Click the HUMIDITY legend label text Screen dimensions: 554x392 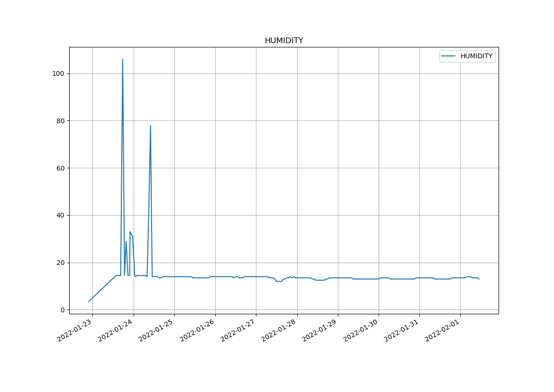pos(476,56)
